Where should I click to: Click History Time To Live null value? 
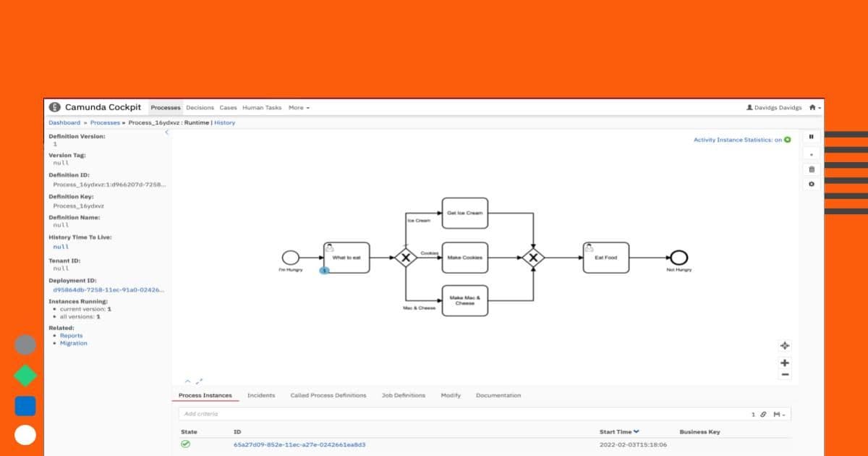[61, 247]
